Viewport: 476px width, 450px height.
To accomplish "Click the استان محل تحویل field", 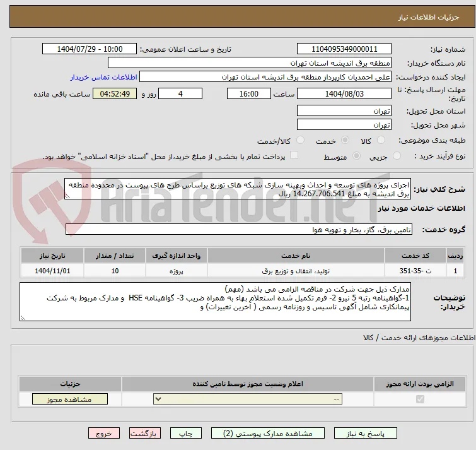I will pos(344,111).
